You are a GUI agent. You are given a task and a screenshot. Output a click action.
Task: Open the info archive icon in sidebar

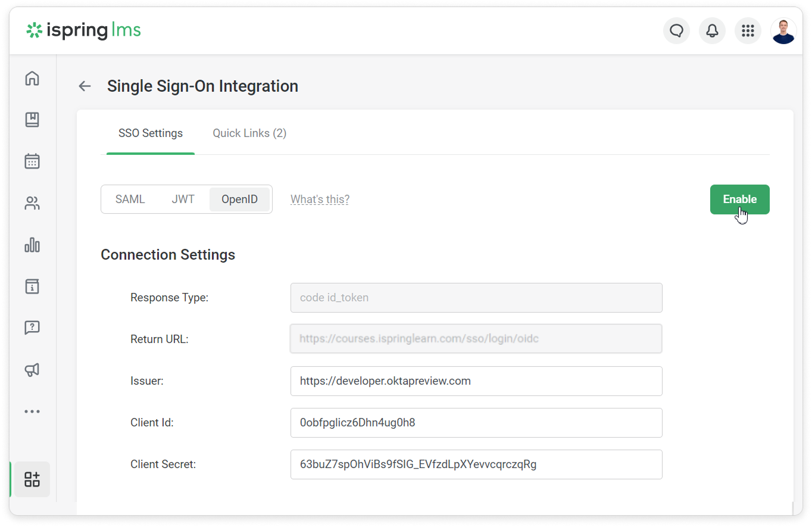[32, 286]
